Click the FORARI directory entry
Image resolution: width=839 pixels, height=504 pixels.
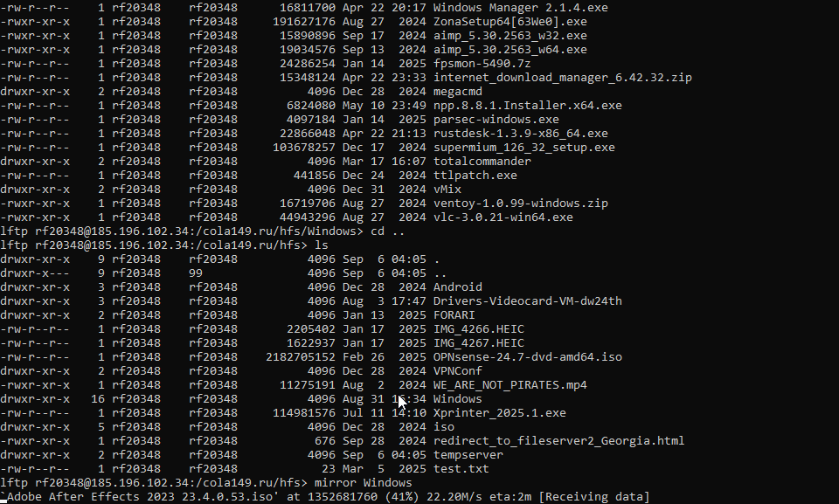(454, 315)
